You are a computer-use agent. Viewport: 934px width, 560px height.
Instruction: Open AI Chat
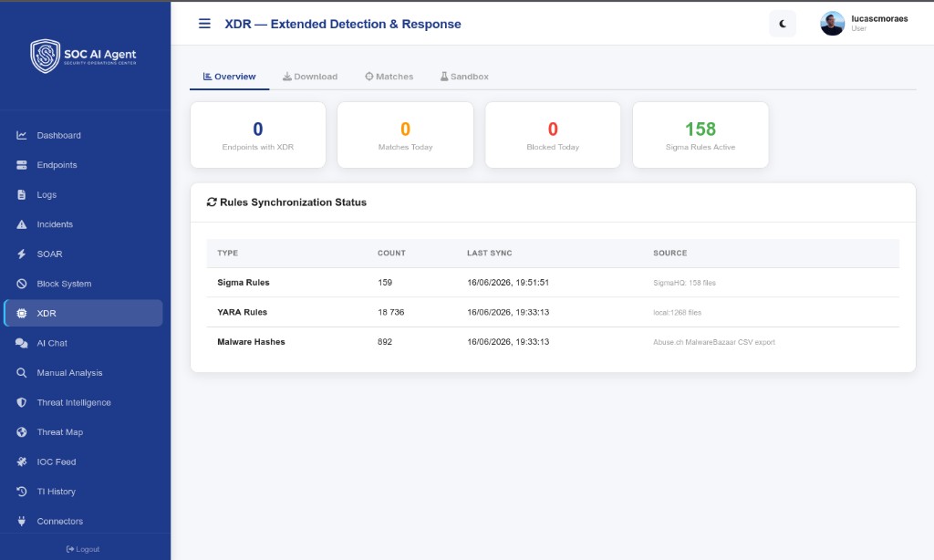(x=83, y=343)
